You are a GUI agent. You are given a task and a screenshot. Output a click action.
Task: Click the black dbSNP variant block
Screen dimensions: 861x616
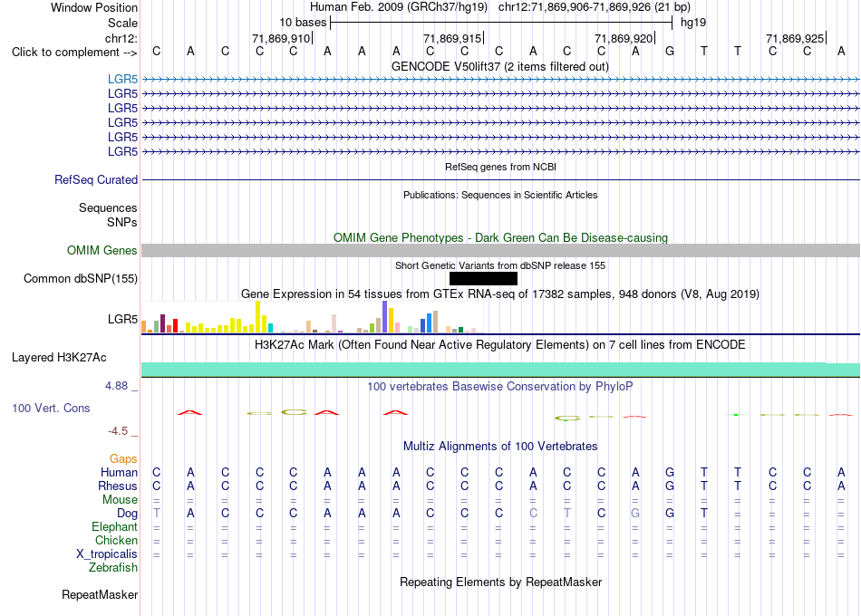point(483,279)
